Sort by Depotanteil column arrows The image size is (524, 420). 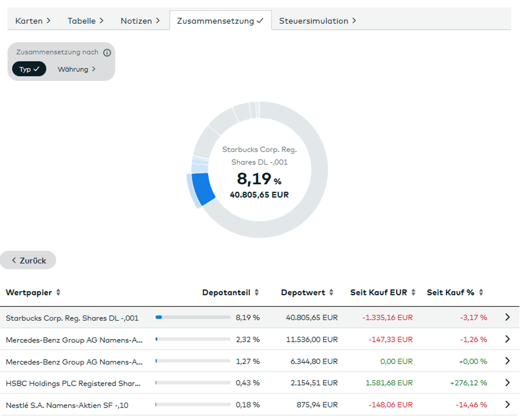click(x=256, y=292)
